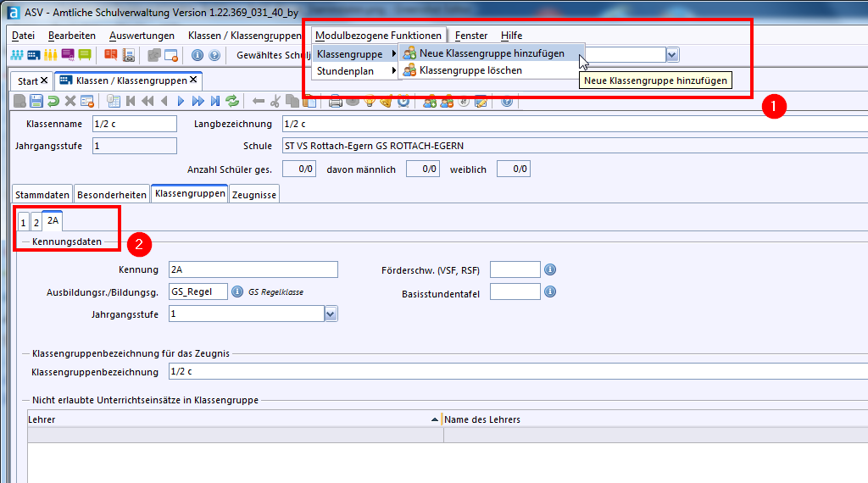
Task: Click the add Klassengruppe icon in the module toolbar
Action: pos(430,101)
